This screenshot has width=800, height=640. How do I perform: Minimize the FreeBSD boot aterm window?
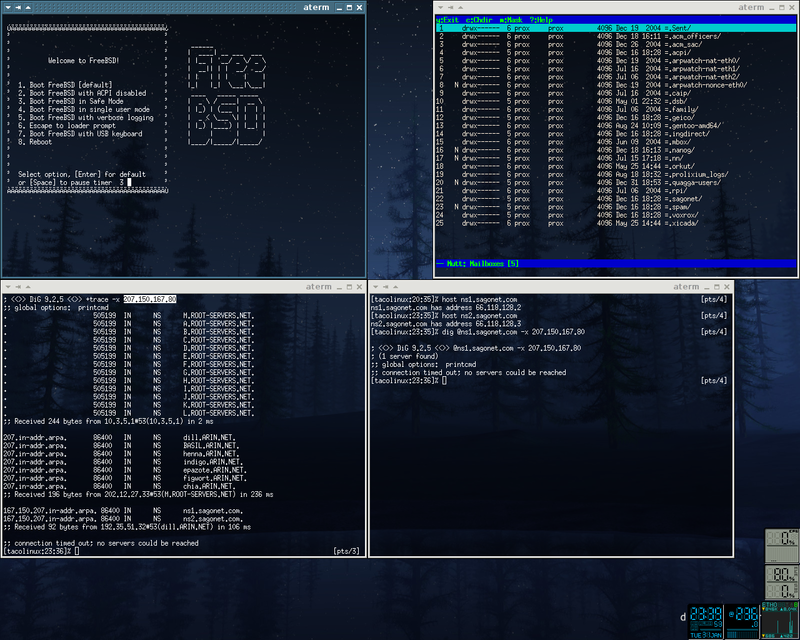[339, 8]
